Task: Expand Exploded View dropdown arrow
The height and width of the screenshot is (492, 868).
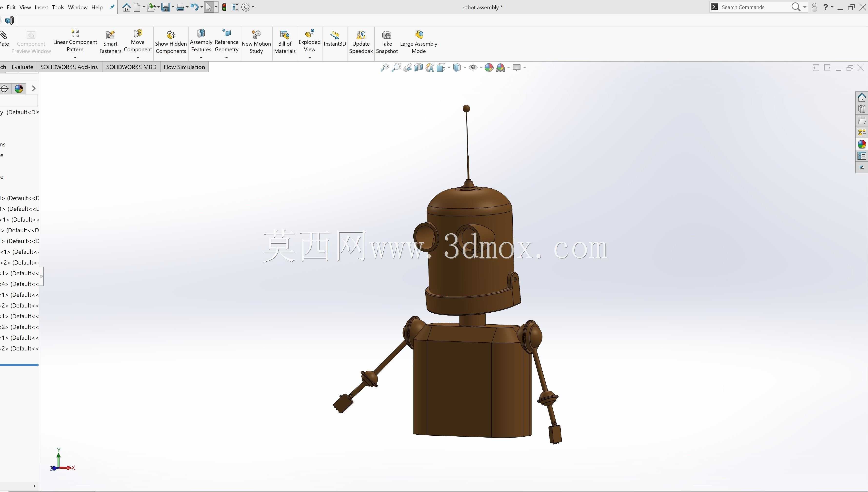Action: (x=309, y=57)
